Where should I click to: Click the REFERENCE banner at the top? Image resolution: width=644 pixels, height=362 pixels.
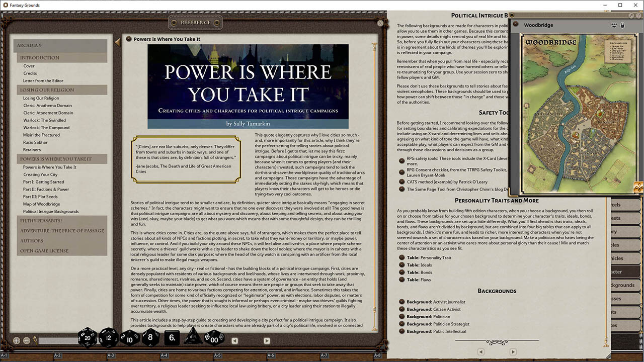(195, 22)
